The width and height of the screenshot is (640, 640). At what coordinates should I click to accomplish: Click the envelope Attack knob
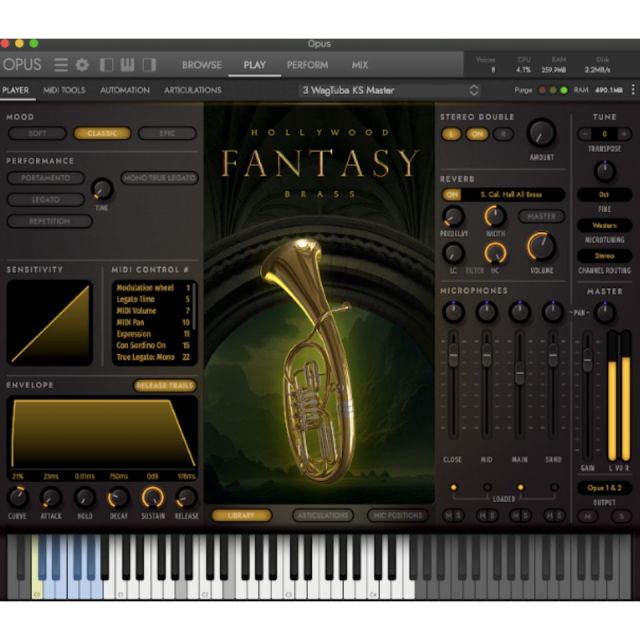51,497
